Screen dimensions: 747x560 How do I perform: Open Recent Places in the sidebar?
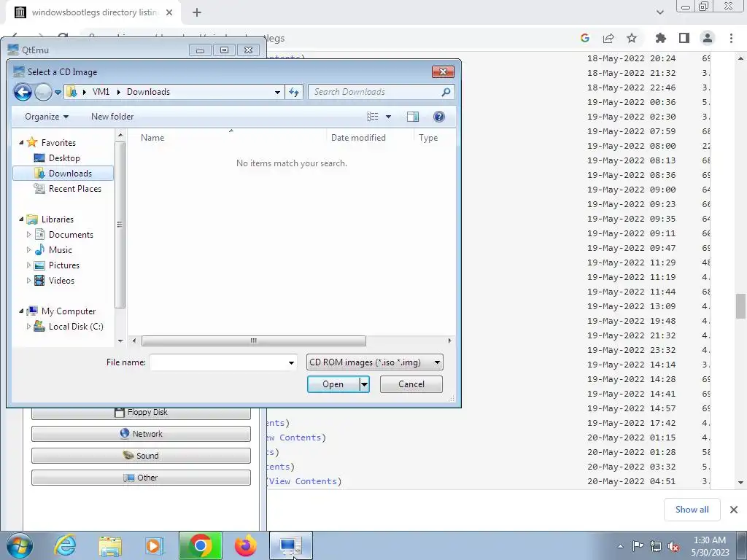pos(75,189)
